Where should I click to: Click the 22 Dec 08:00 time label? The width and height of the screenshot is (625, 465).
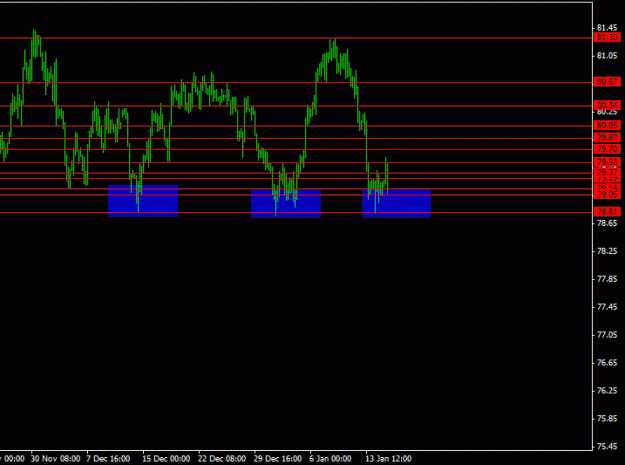pos(222,459)
